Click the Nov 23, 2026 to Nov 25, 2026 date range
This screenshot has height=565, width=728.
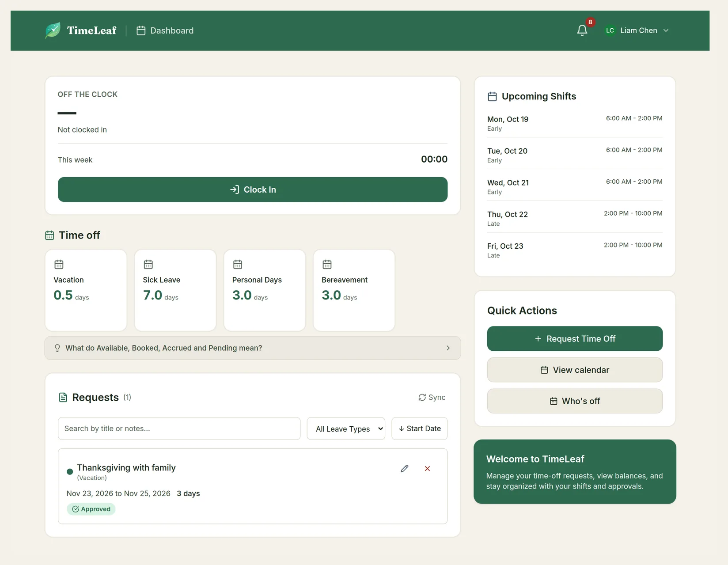pyautogui.click(x=118, y=494)
